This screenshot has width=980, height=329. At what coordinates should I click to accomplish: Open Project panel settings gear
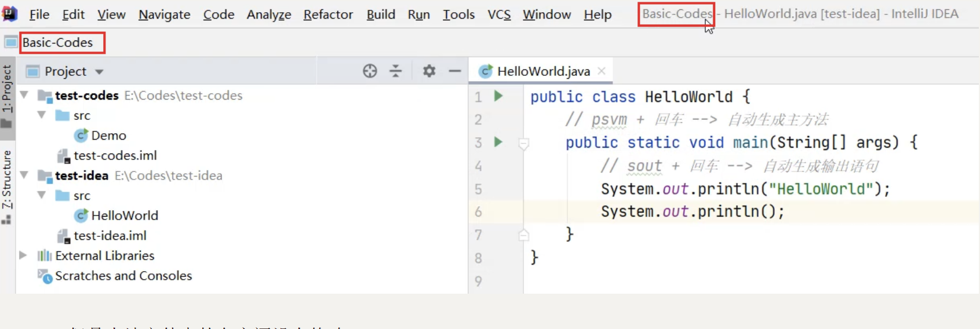pyautogui.click(x=429, y=71)
